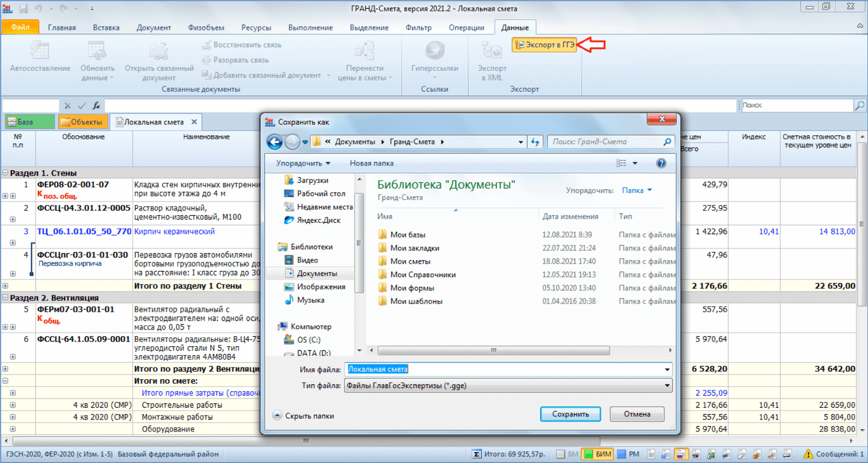Switch to the Вставка ribbon tab
Image resolution: width=868 pixels, height=463 pixels.
pos(106,28)
